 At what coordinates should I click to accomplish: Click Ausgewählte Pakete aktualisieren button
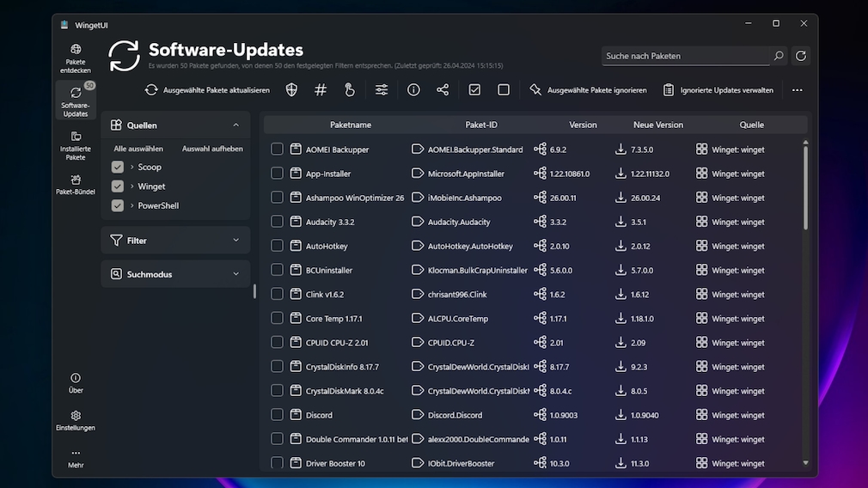pos(207,90)
